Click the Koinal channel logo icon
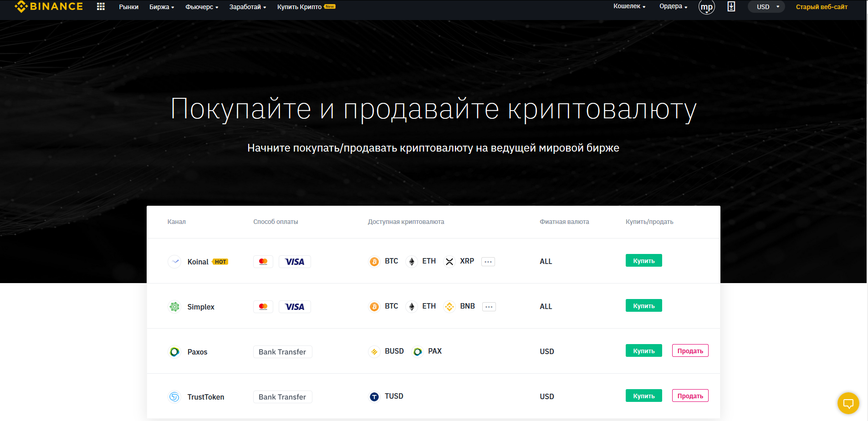Image resolution: width=868 pixels, height=421 pixels. click(x=174, y=261)
